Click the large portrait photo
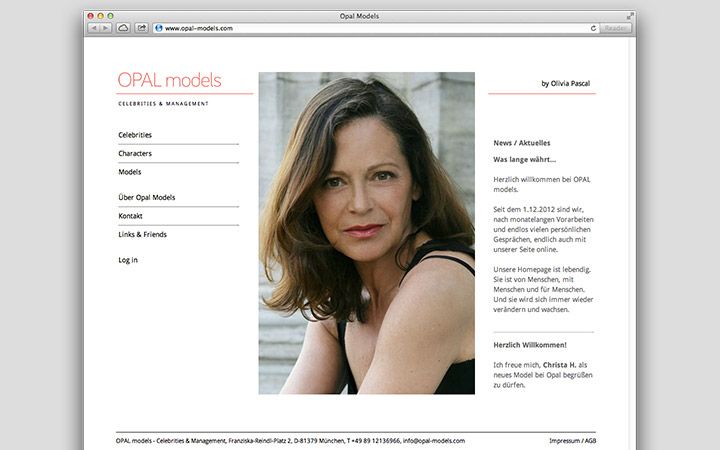Image resolution: width=720 pixels, height=450 pixels. pyautogui.click(x=366, y=233)
